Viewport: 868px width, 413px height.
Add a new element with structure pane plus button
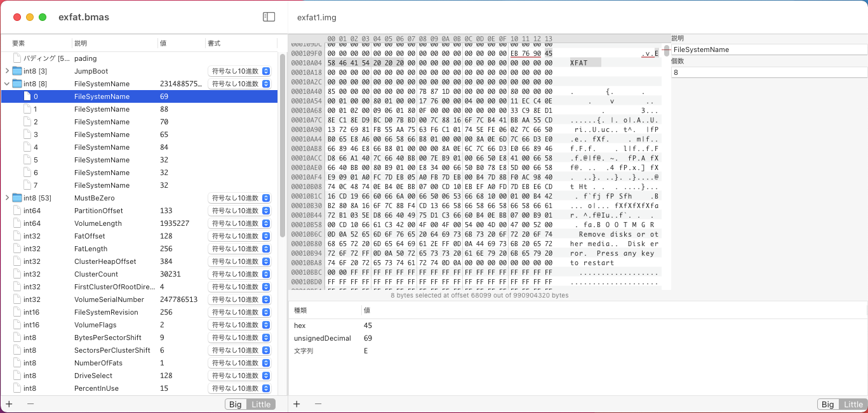pos(9,404)
